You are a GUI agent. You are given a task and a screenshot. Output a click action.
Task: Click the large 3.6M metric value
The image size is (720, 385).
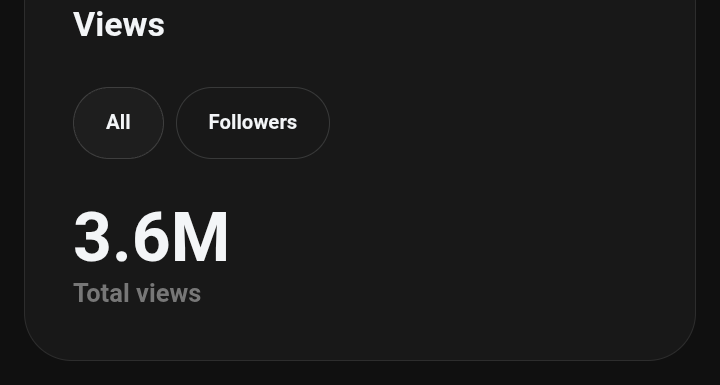pyautogui.click(x=151, y=237)
